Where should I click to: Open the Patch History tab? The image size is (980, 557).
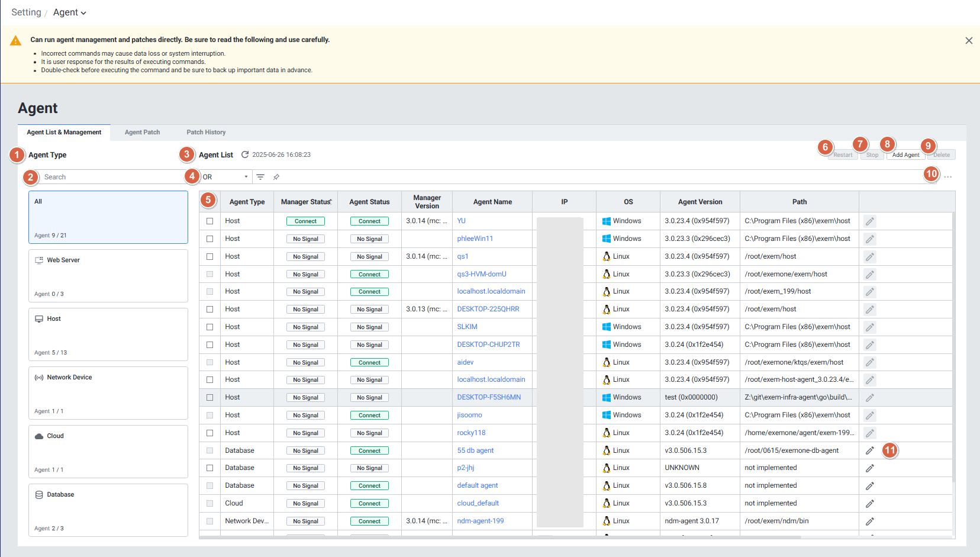click(206, 133)
